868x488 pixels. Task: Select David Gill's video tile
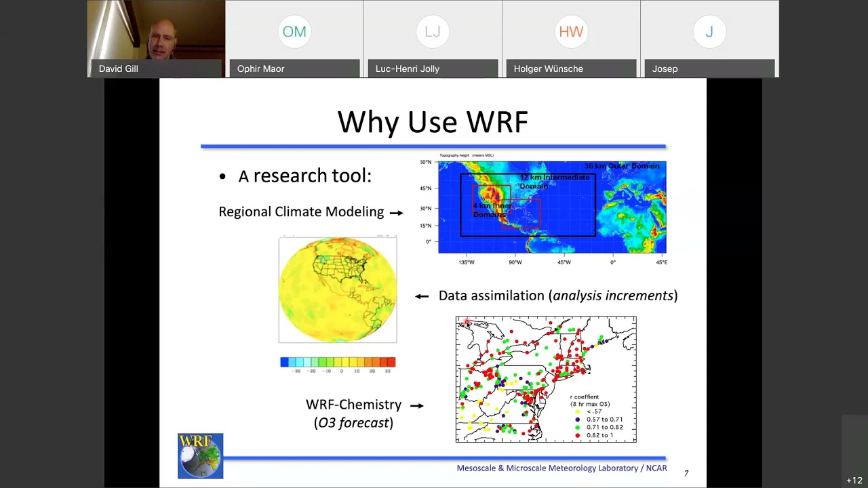click(x=156, y=39)
